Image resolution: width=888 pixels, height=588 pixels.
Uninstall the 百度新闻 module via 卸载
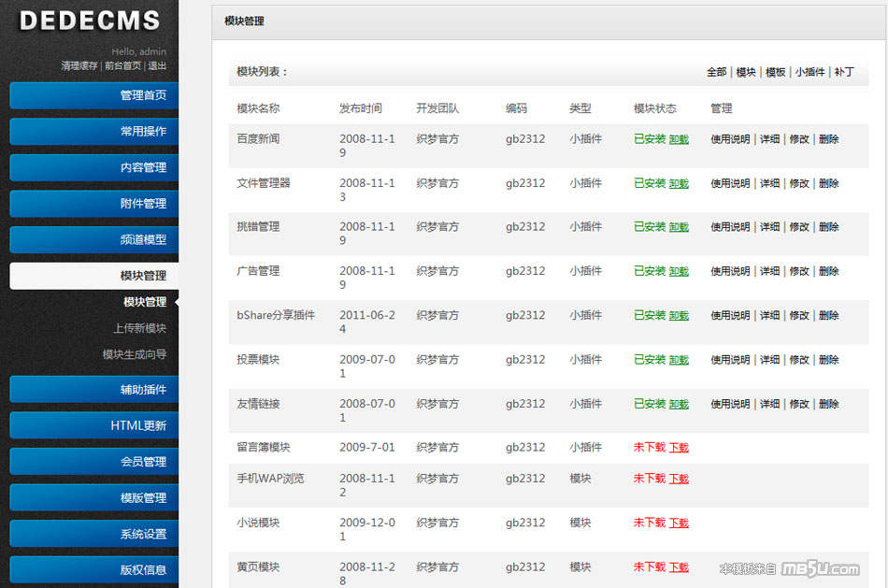pos(679,139)
